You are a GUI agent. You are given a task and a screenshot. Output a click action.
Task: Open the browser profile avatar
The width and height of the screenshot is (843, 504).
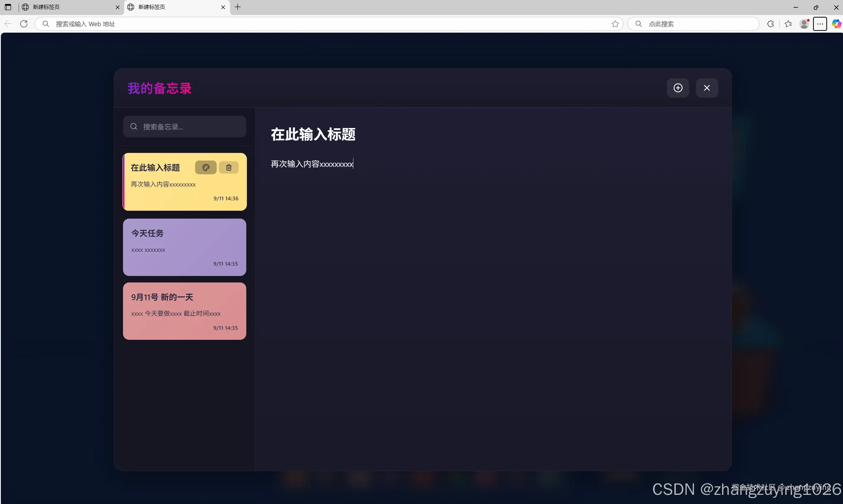[x=804, y=24]
